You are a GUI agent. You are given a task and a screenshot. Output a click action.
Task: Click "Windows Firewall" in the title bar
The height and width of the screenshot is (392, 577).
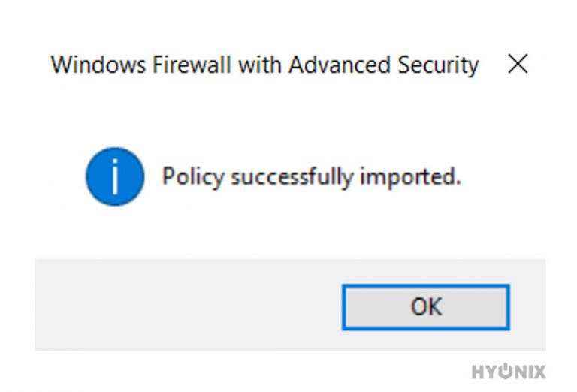[x=141, y=65]
